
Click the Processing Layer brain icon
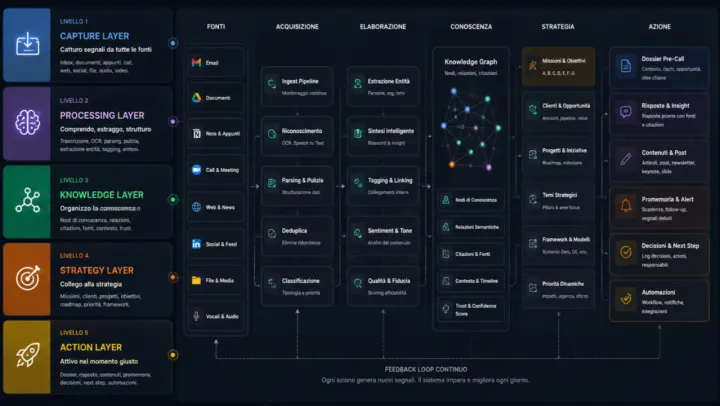point(28,123)
